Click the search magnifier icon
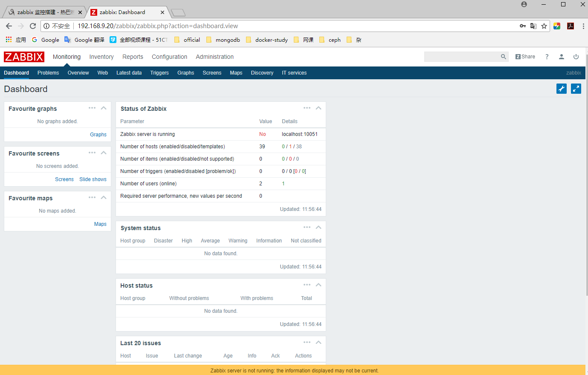 tap(504, 57)
